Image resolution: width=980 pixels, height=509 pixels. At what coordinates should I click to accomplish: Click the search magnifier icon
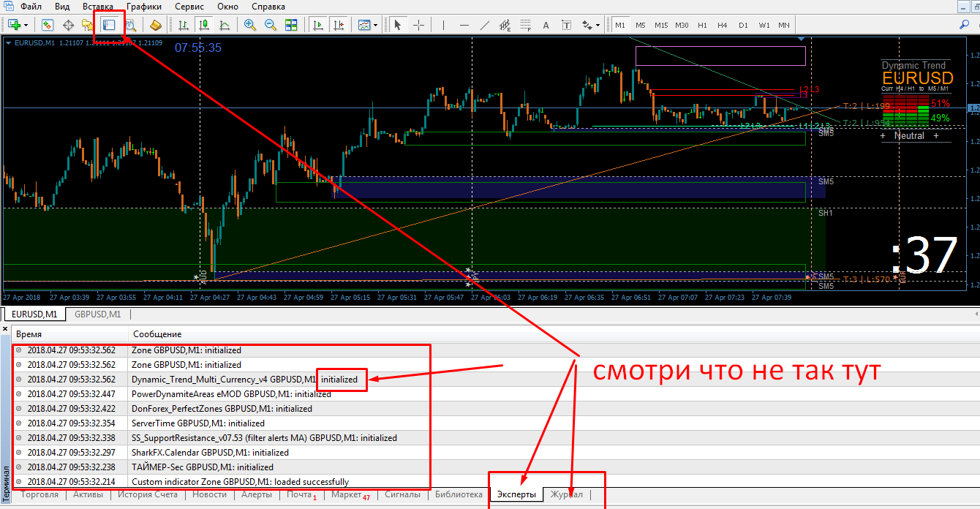pos(965,25)
